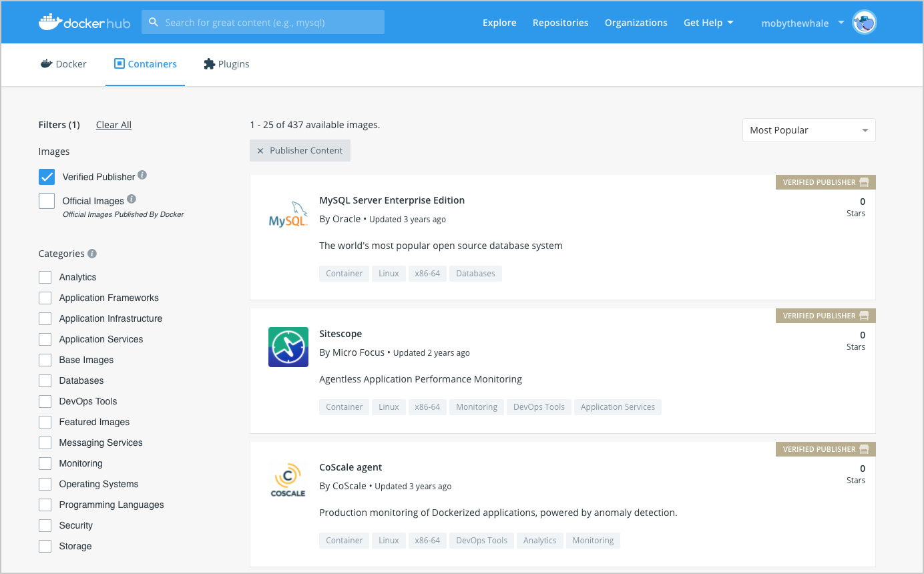Click 'By Oracle • Updated 3 years ago' text

click(383, 219)
